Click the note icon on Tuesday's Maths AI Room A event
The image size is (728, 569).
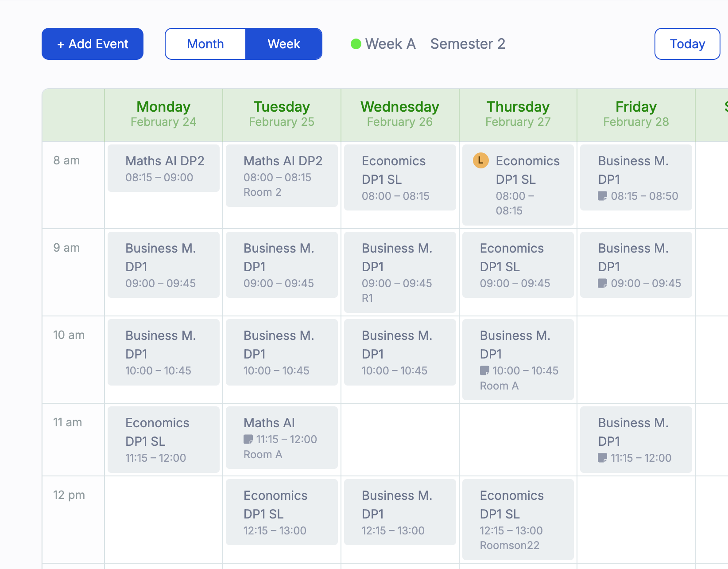pos(248,439)
